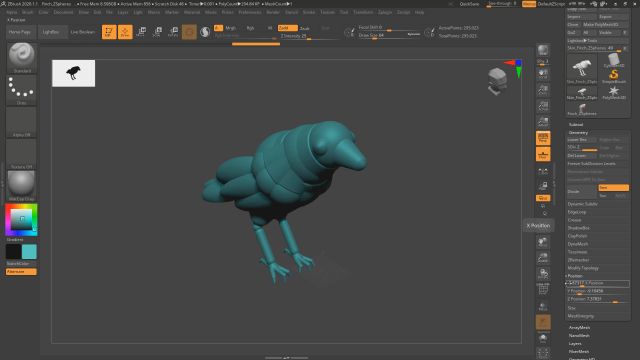Expand the Crease section

574,220
